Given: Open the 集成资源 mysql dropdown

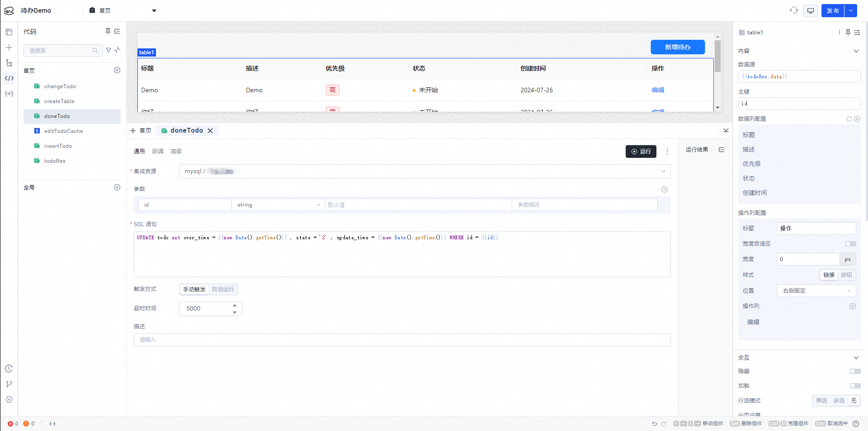Looking at the screenshot, I should (x=425, y=171).
